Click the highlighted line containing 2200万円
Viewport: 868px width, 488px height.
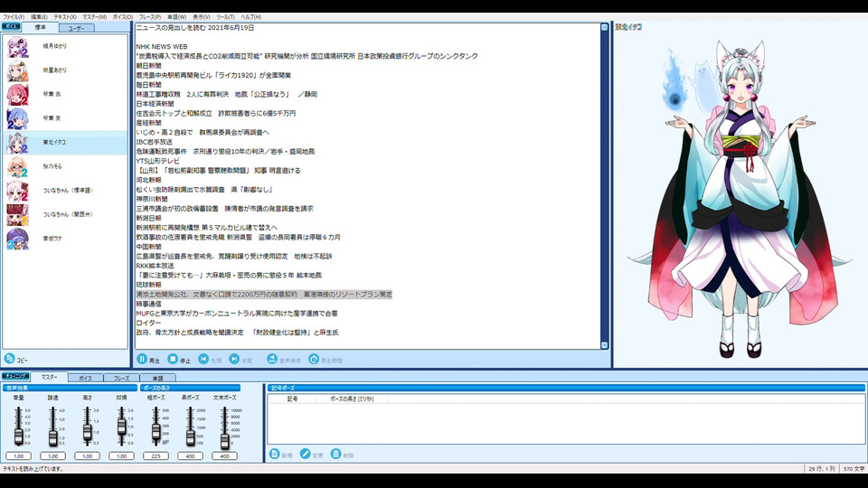coord(264,295)
